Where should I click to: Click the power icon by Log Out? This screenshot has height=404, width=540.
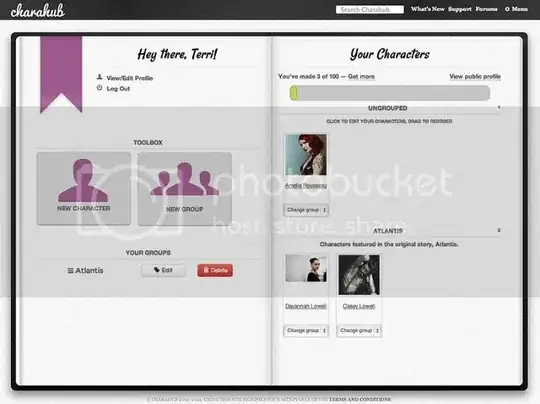tap(100, 88)
